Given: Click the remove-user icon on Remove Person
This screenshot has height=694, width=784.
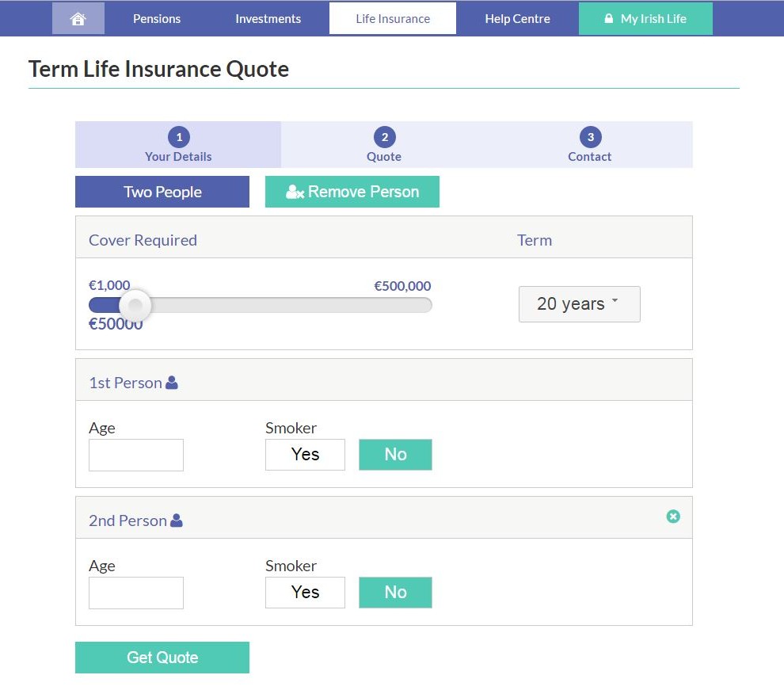Looking at the screenshot, I should tap(295, 192).
